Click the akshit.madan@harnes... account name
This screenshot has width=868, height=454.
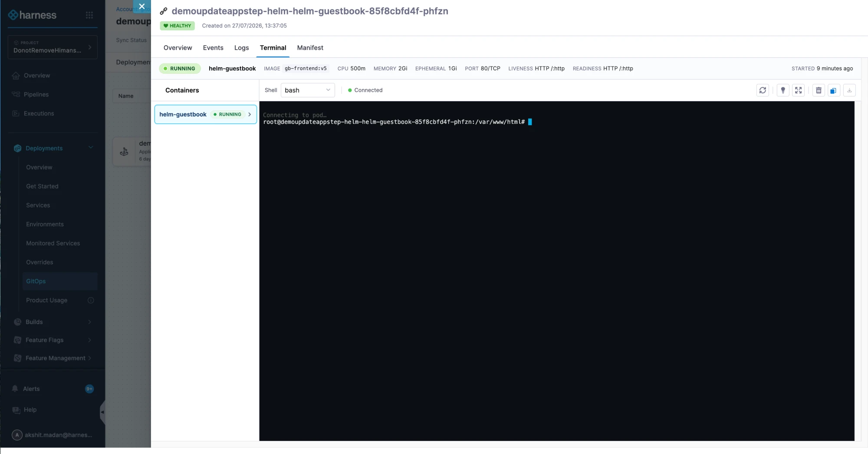pyautogui.click(x=59, y=435)
